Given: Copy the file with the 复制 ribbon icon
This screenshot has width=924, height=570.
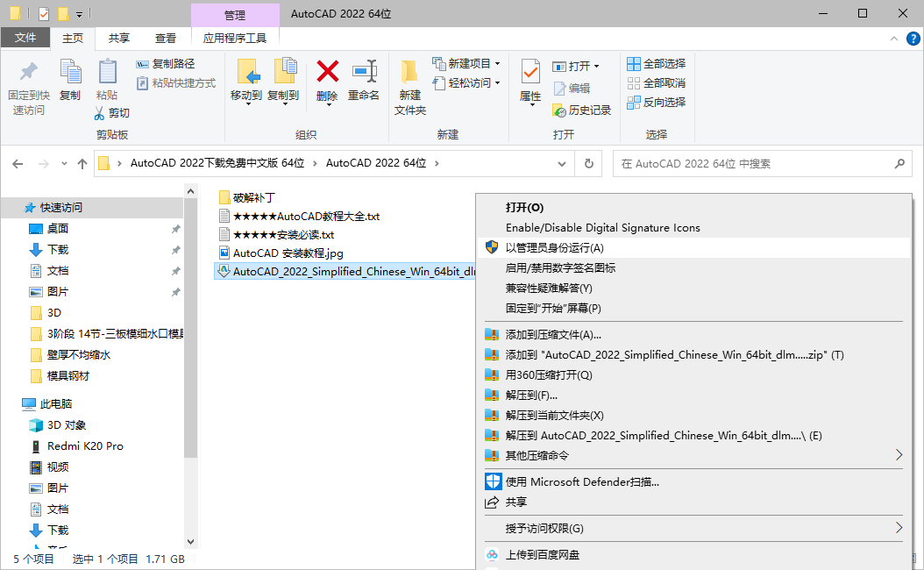Looking at the screenshot, I should pyautogui.click(x=69, y=83).
